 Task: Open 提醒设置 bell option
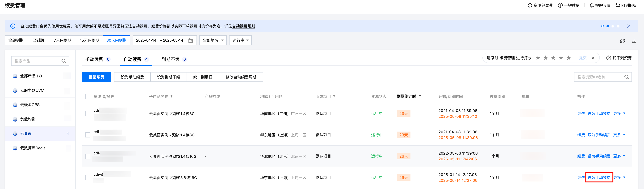point(600,5)
